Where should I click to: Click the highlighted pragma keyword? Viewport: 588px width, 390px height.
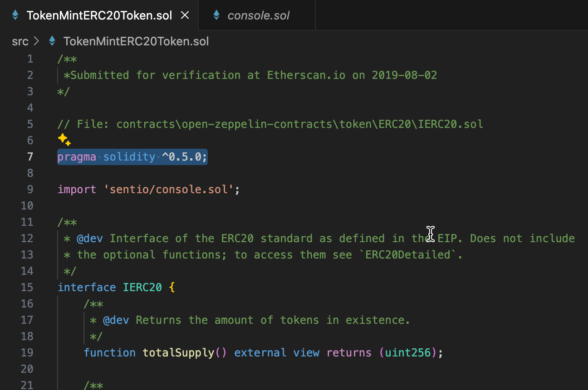pos(77,156)
